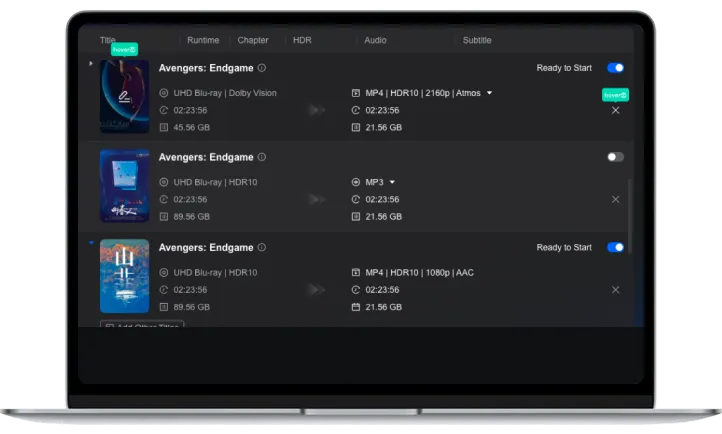This screenshot has height=434, width=722.
Task: Click the disc icon beside UHD Blu-ray | Dolby Vision
Action: 164,93
